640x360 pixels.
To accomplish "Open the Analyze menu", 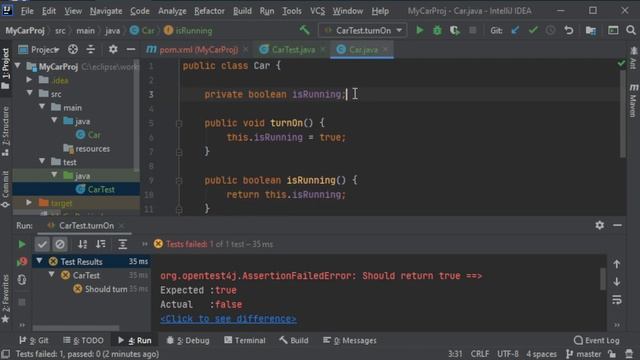I will pyautogui.click(x=172, y=11).
